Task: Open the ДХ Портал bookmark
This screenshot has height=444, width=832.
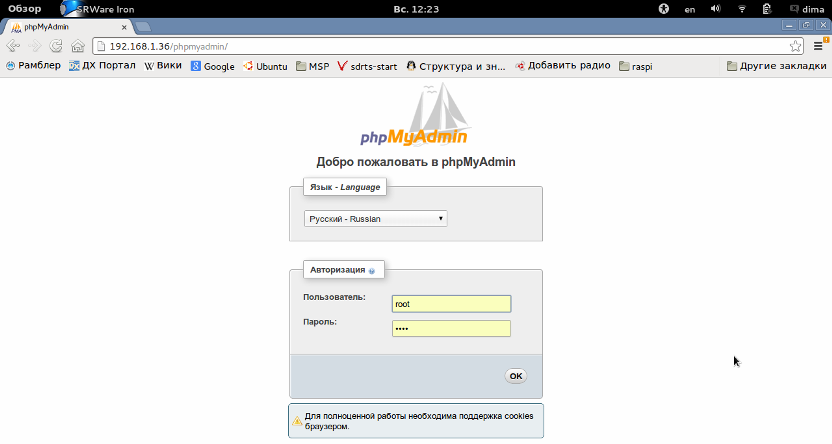Action: tap(102, 66)
